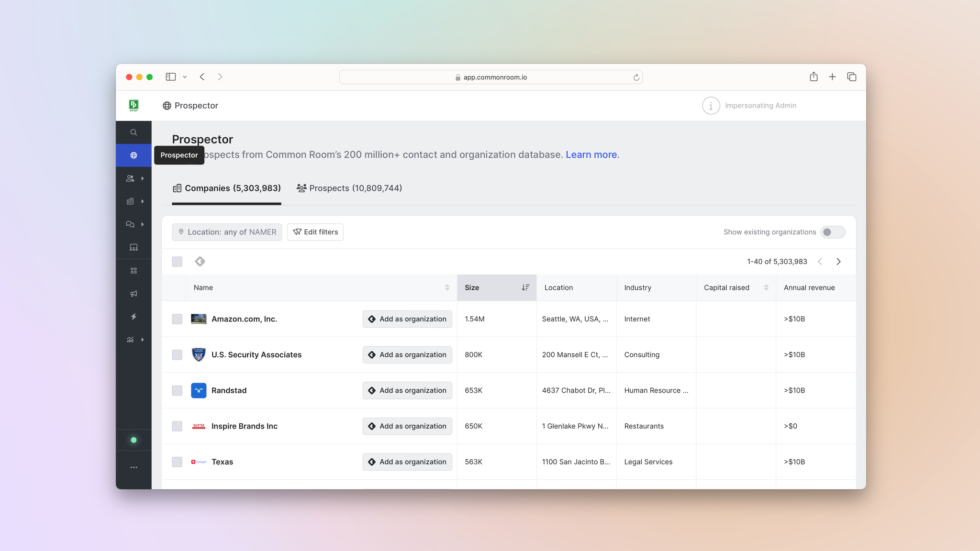Click the U.S. Security Associates logo
The image size is (980, 551).
coord(199,355)
